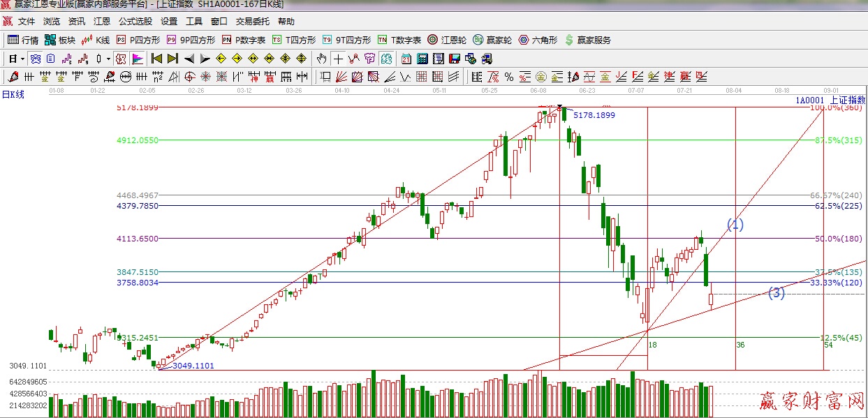Toggle the pressed flag indicator button
Screen dimensions: 868x418
[x=138, y=59]
